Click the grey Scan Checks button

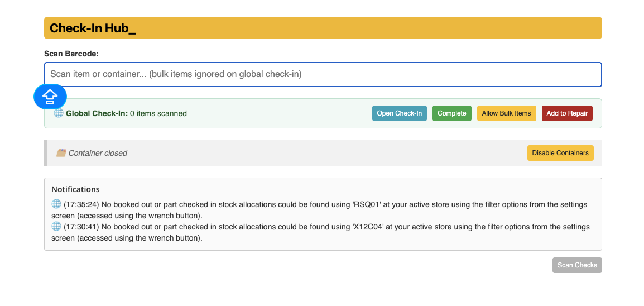click(x=577, y=265)
